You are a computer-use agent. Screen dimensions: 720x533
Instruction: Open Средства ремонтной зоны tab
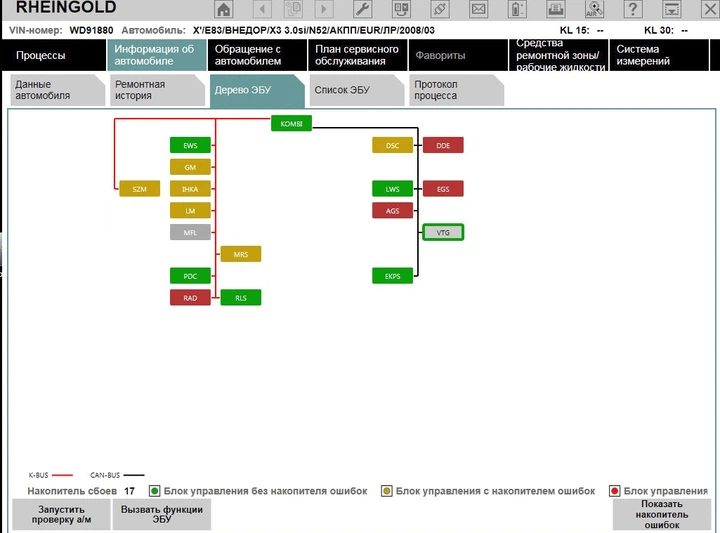click(x=558, y=55)
